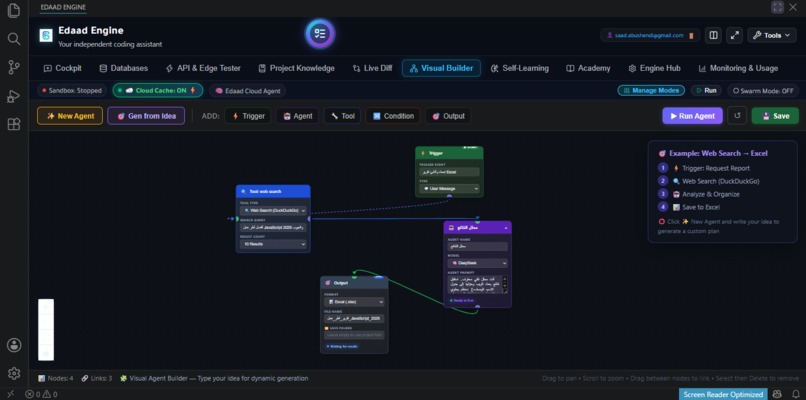Open the User Message type dropdown
Screen dimensions: 806x400
449,189
